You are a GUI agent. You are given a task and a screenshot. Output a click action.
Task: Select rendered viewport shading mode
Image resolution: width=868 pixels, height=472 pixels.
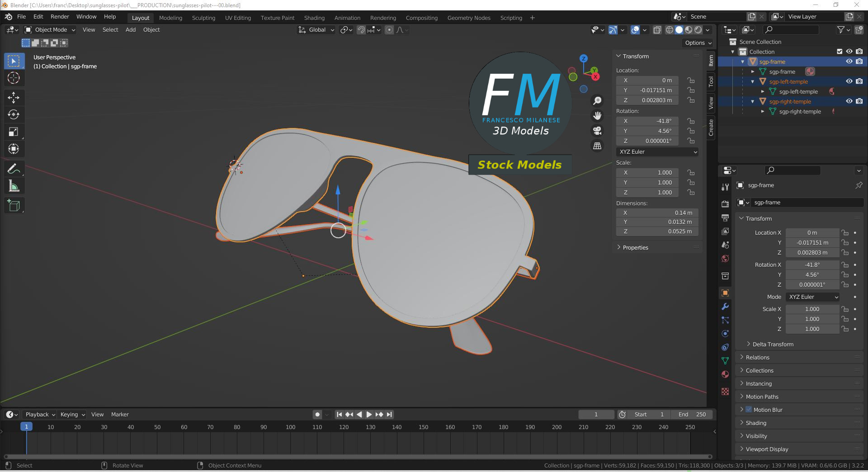698,30
